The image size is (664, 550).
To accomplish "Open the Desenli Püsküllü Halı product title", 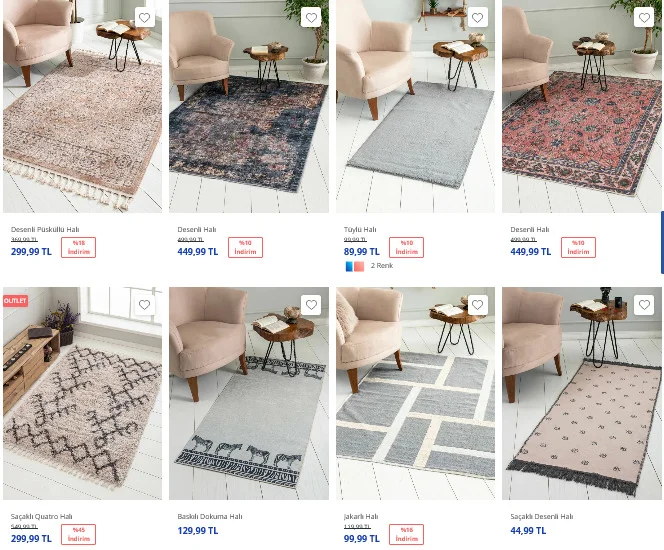I will 45,229.
